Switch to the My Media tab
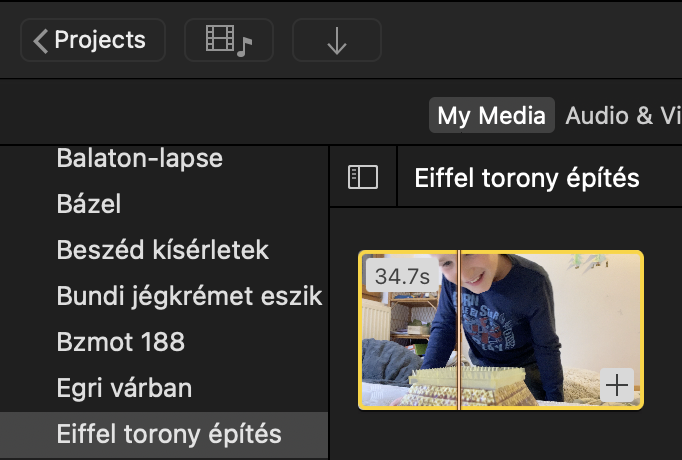 point(493,115)
